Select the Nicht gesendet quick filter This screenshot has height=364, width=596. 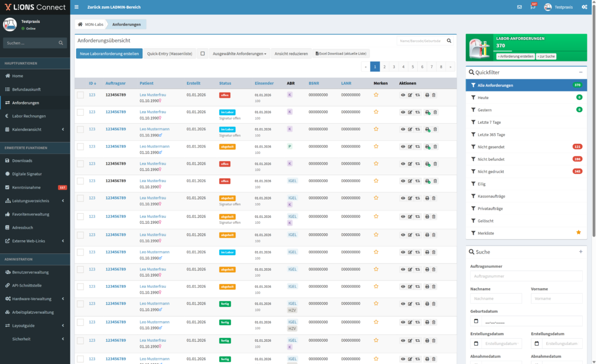pyautogui.click(x=491, y=147)
